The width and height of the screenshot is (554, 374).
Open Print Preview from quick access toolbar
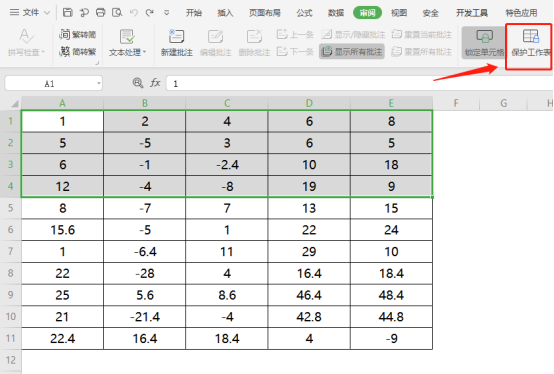tap(117, 13)
